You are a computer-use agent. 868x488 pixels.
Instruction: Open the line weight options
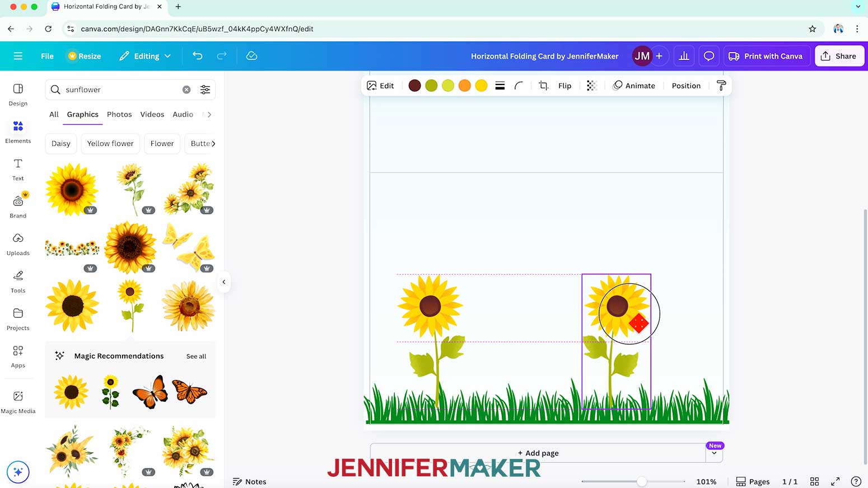tap(500, 86)
